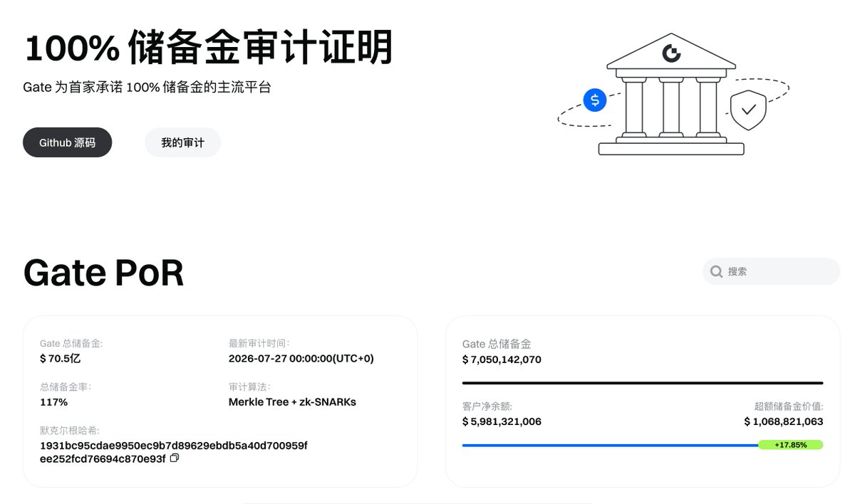Screen dimensions: 855x504
Task: Click the 客户净余额 label
Action: (x=487, y=406)
